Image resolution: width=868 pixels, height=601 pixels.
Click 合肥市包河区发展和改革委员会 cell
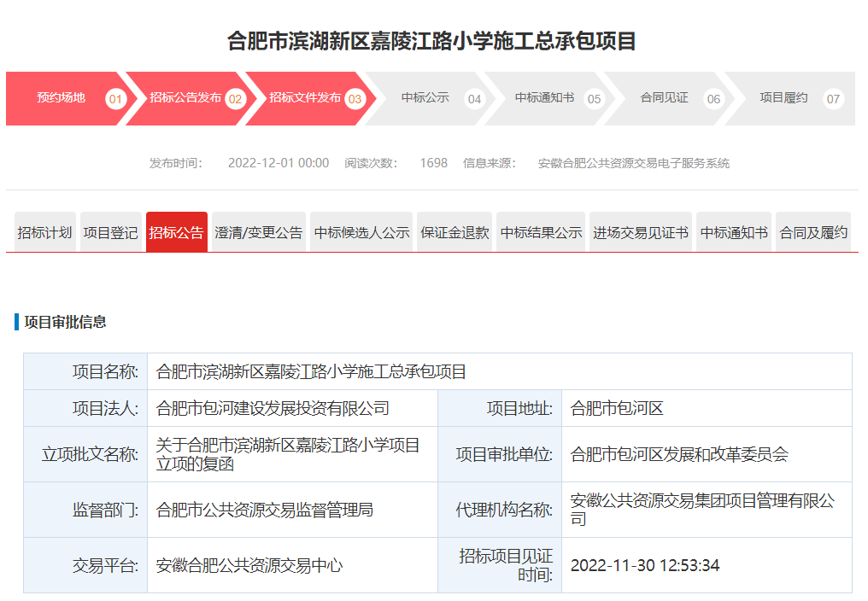click(707, 454)
